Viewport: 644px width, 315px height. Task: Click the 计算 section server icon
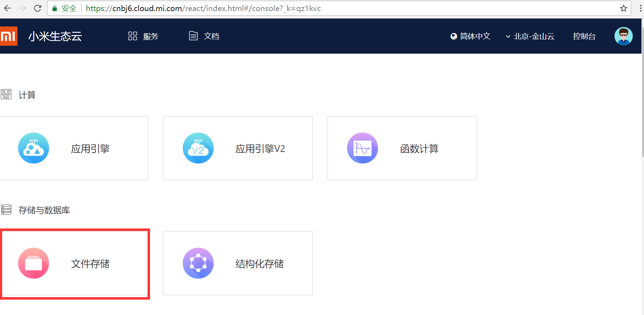(x=6, y=94)
